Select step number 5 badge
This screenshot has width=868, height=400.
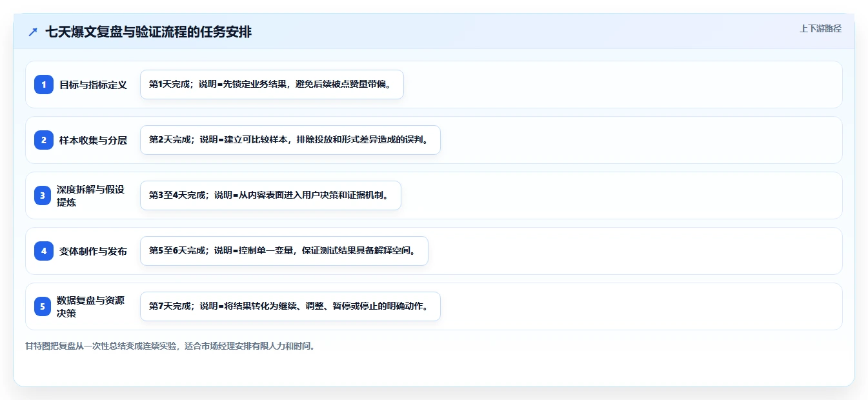click(44, 306)
